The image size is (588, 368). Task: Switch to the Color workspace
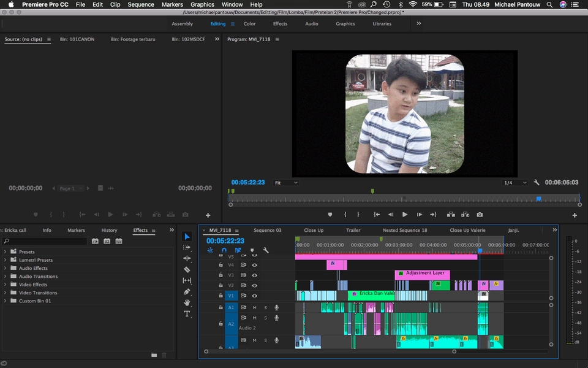coord(249,24)
